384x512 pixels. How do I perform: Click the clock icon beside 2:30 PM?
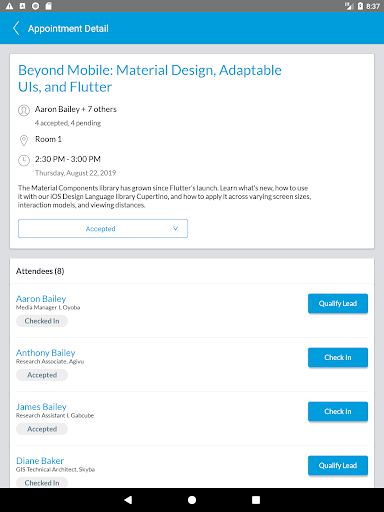(x=24, y=160)
